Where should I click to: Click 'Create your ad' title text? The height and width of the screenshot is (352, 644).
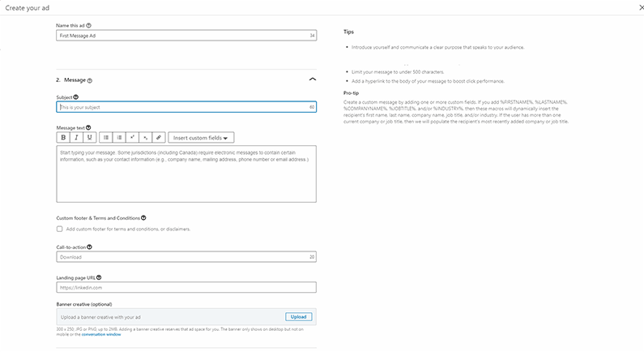pos(27,8)
